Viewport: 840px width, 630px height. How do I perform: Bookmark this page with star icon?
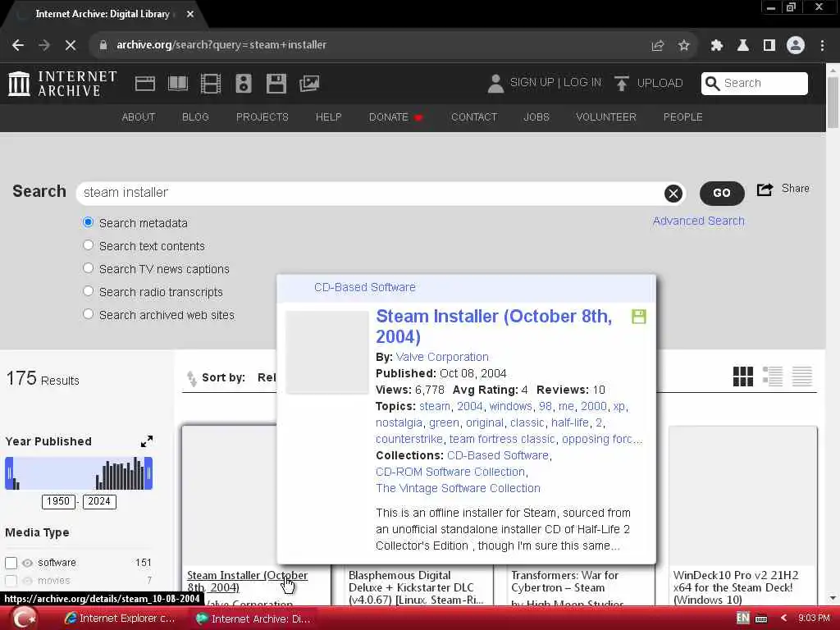pyautogui.click(x=683, y=46)
